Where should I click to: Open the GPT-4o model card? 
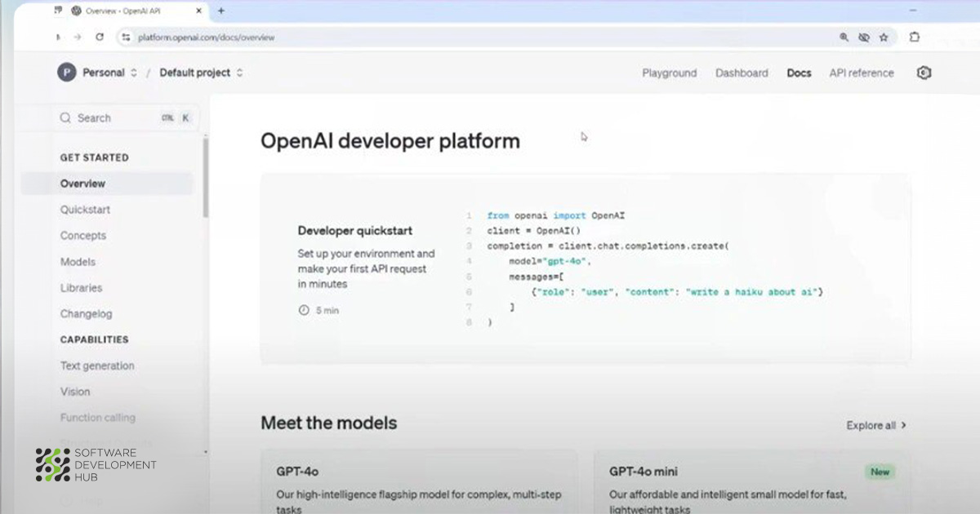[x=419, y=481]
